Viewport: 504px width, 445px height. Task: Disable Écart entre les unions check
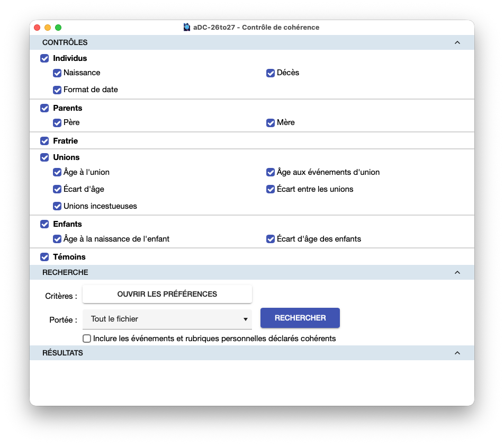(271, 189)
